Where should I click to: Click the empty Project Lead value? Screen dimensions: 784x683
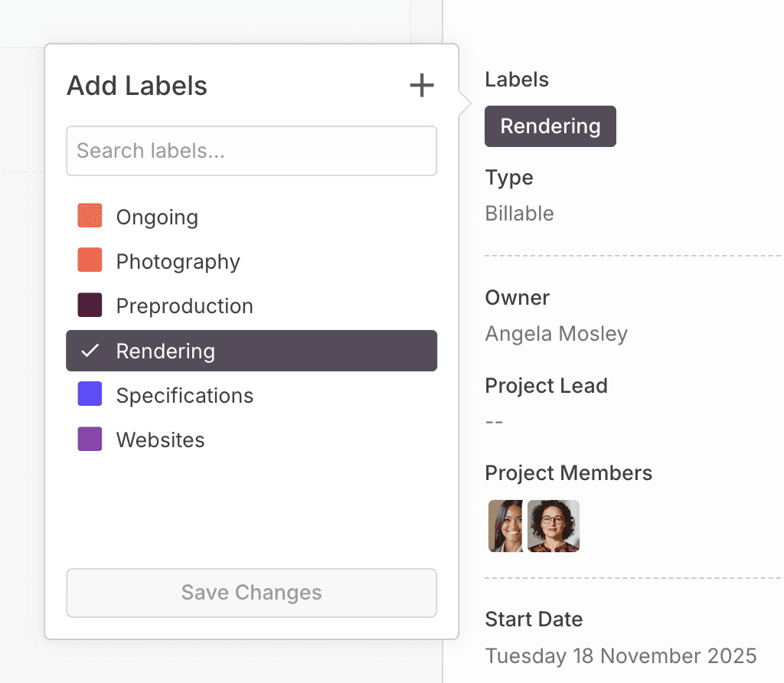point(494,422)
